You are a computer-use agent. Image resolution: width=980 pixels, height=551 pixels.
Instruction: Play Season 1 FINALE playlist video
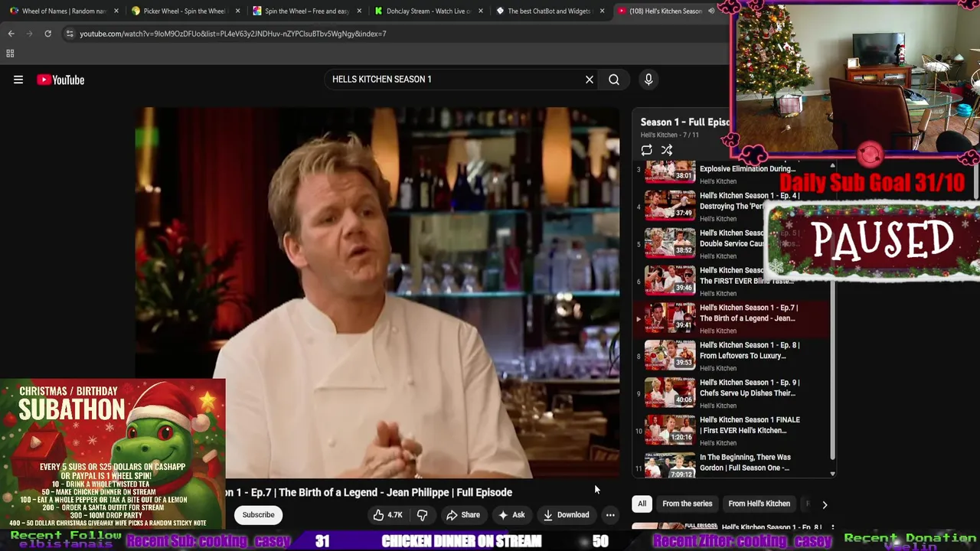730,431
